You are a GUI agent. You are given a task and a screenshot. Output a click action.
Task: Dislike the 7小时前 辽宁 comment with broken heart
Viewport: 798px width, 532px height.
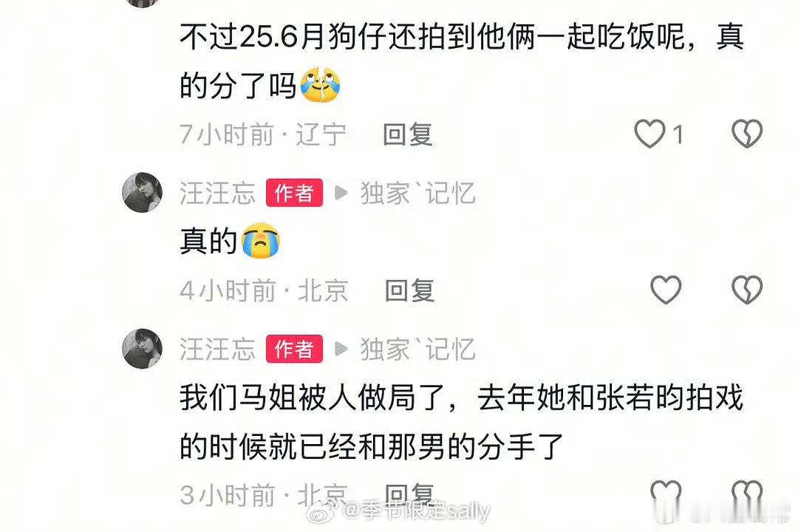[x=746, y=134]
